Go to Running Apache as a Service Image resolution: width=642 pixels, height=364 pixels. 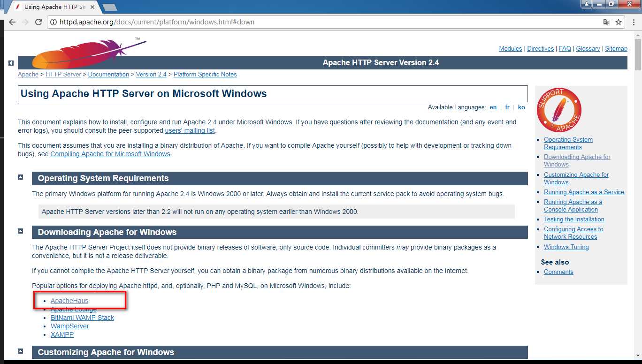point(584,192)
